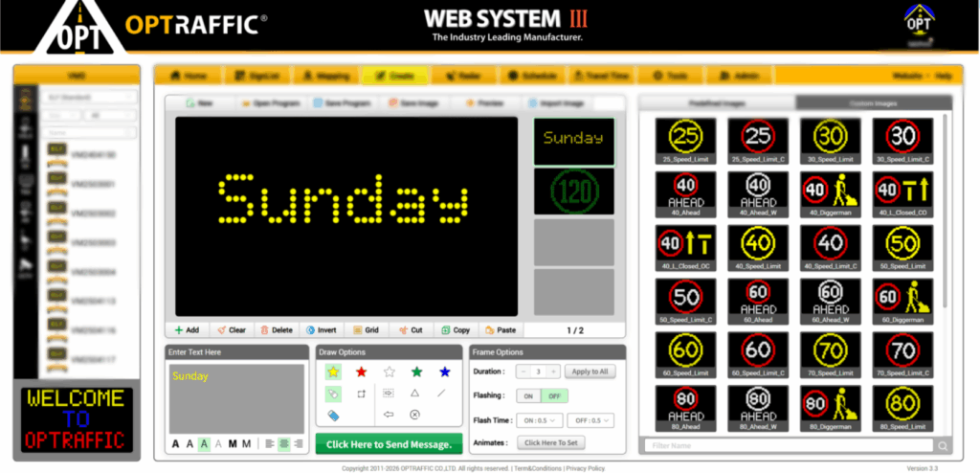Align text left in text editor
Image resolution: width=980 pixels, height=473 pixels.
pyautogui.click(x=269, y=443)
